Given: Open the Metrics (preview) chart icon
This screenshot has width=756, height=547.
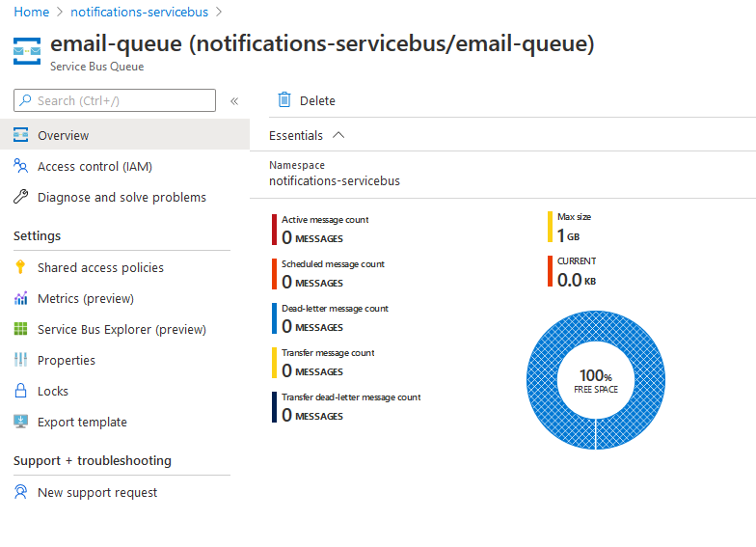Looking at the screenshot, I should (20, 298).
